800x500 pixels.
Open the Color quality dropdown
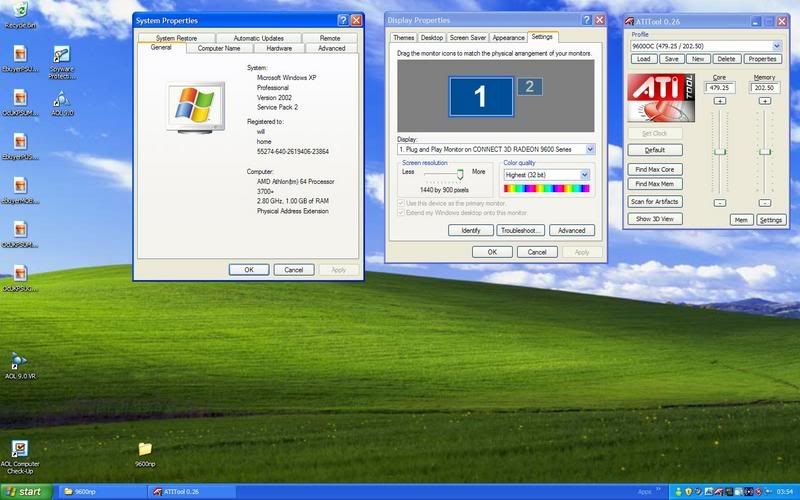(x=584, y=175)
